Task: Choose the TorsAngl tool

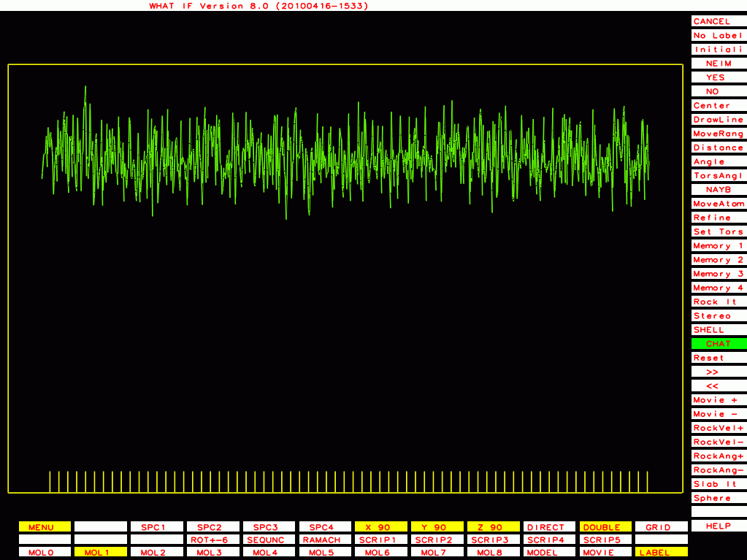Action: 719,176
